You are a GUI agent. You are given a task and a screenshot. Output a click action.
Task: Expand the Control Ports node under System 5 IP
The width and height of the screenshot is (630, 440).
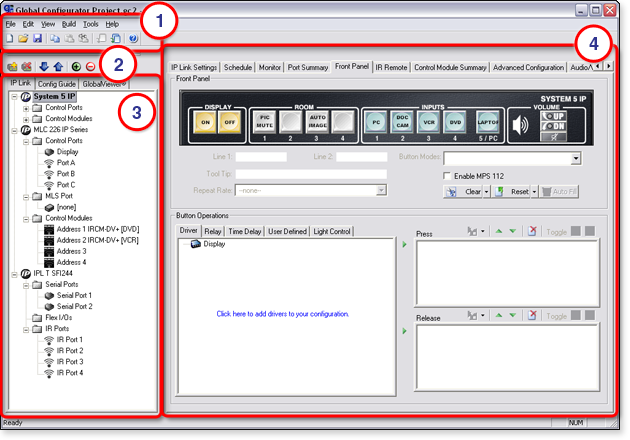coord(26,107)
